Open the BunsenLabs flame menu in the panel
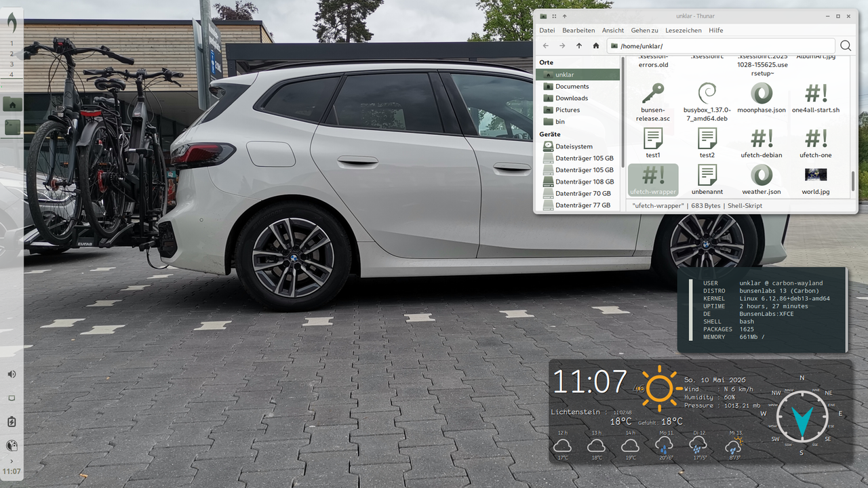 click(x=12, y=23)
